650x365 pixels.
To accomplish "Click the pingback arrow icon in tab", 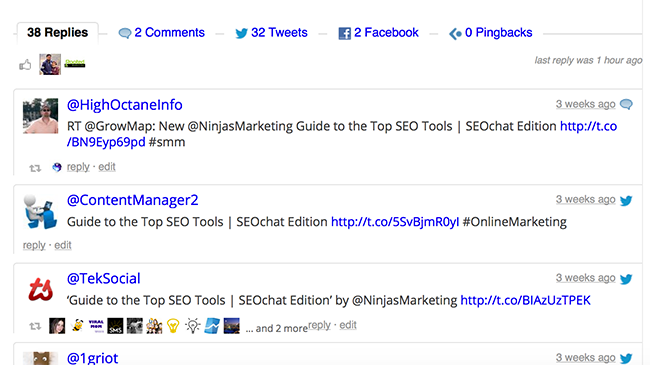I will coord(455,34).
